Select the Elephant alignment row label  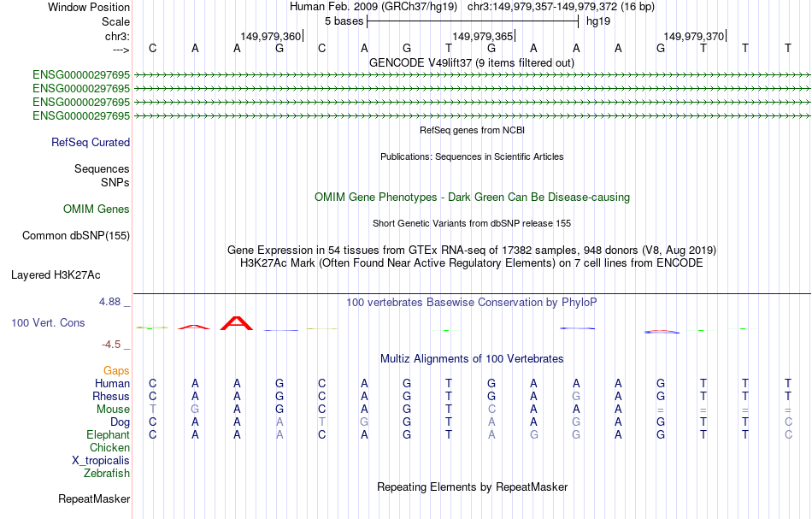pos(108,434)
